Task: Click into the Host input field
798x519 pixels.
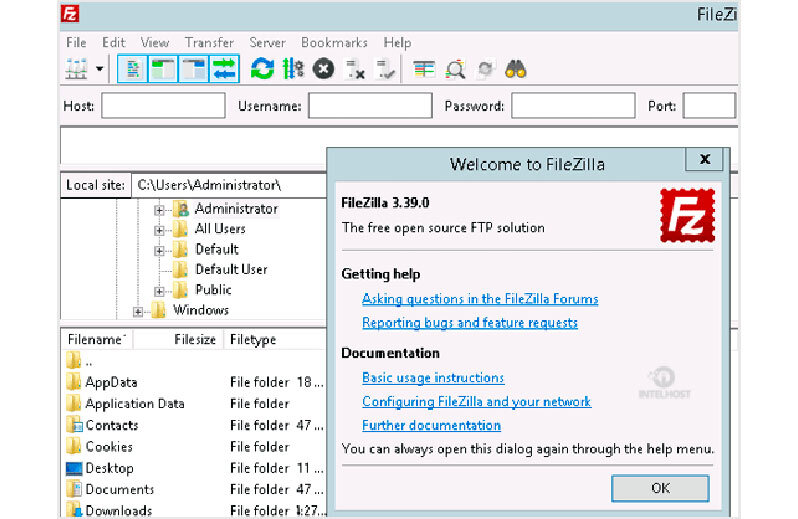Action: click(163, 105)
